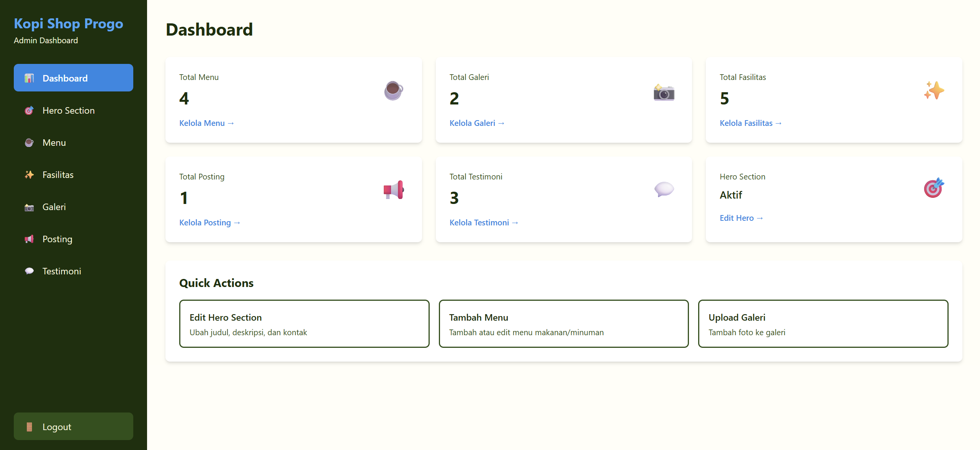The width and height of the screenshot is (980, 450).
Task: Click the camera icon next to Galeri
Action: click(x=29, y=207)
